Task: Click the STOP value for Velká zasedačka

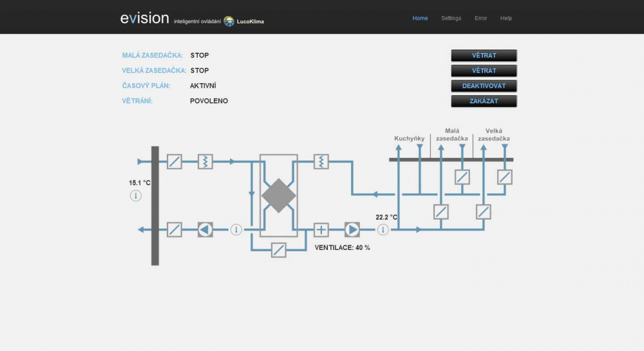Action: [200, 71]
